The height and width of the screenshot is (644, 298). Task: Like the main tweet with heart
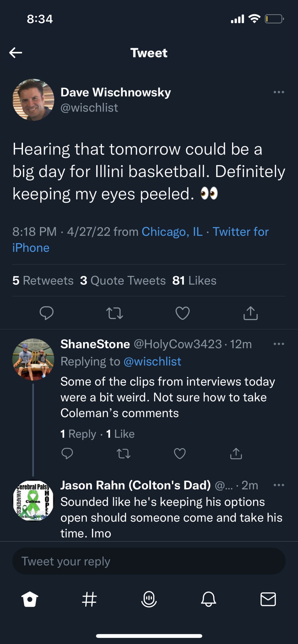point(183,313)
